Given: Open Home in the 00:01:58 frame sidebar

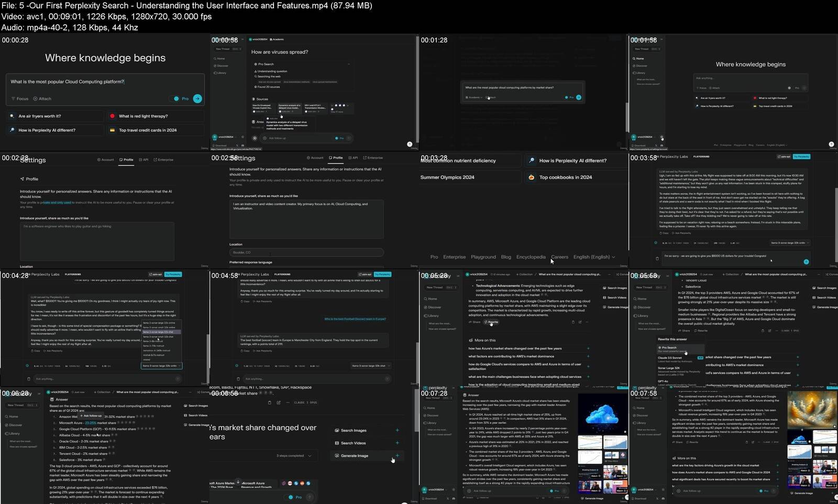Looking at the screenshot, I should pyautogui.click(x=638, y=59).
